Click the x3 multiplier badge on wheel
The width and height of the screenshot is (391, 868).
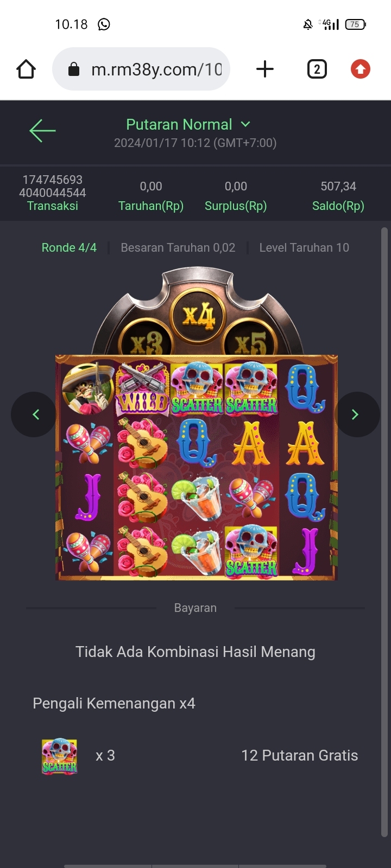coord(147,342)
